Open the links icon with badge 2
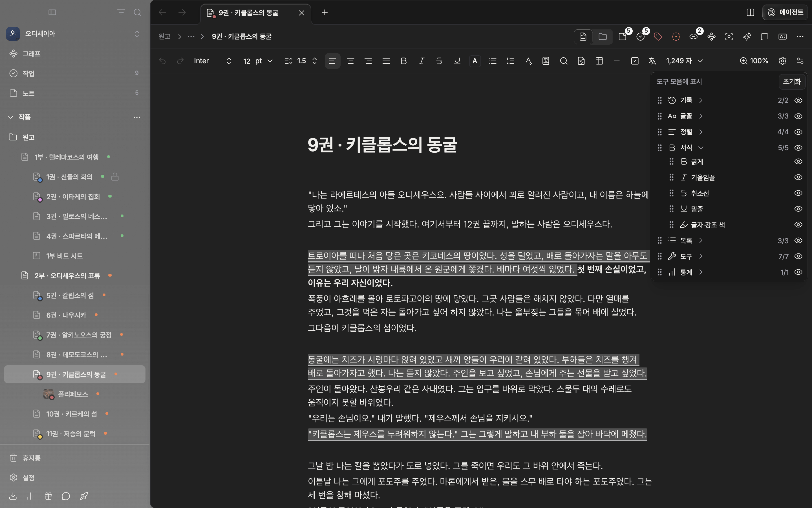 (x=694, y=37)
